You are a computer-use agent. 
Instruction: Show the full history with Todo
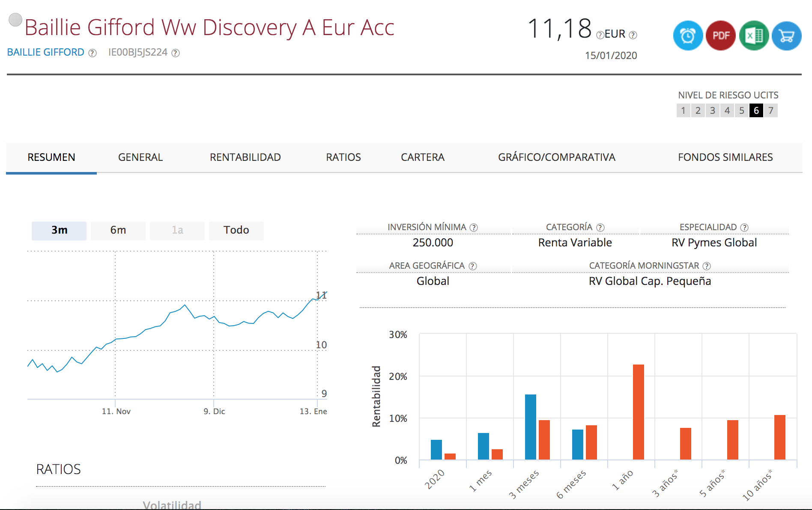236,230
